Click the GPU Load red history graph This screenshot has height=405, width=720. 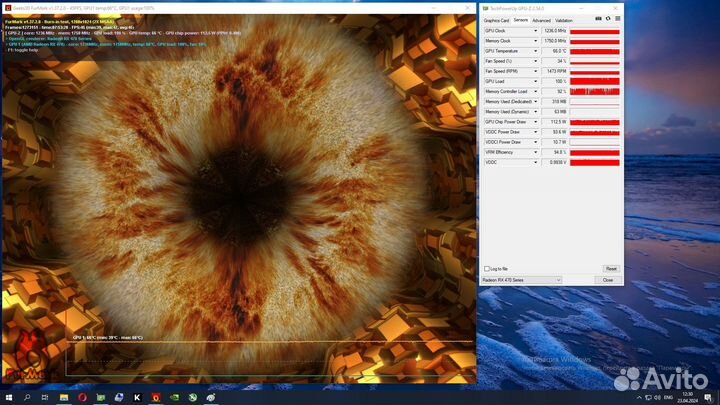(595, 81)
